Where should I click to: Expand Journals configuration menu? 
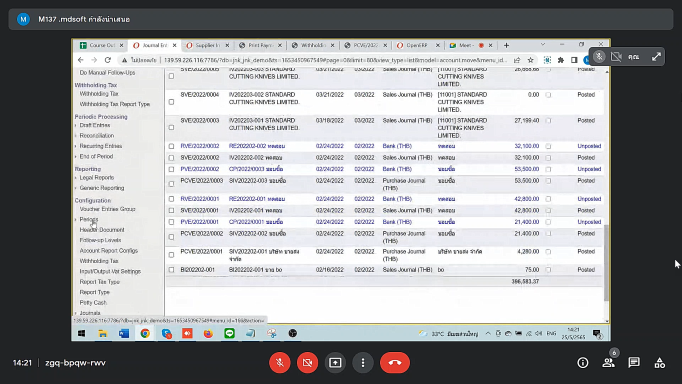(90, 313)
